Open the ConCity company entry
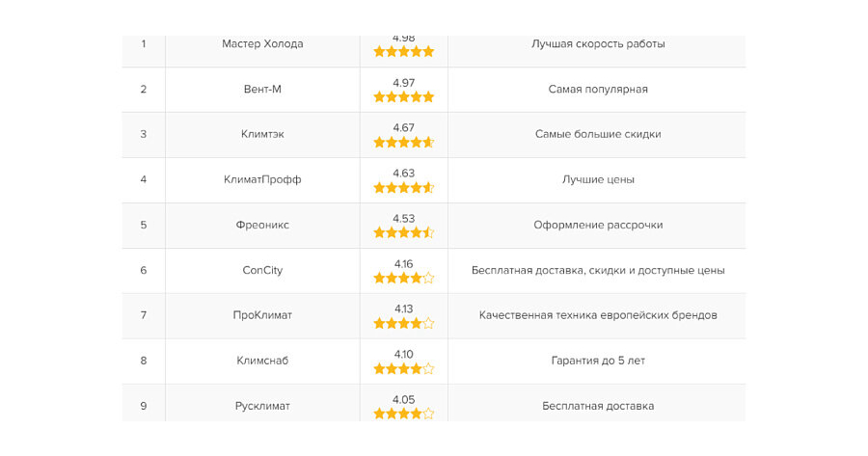 262,271
